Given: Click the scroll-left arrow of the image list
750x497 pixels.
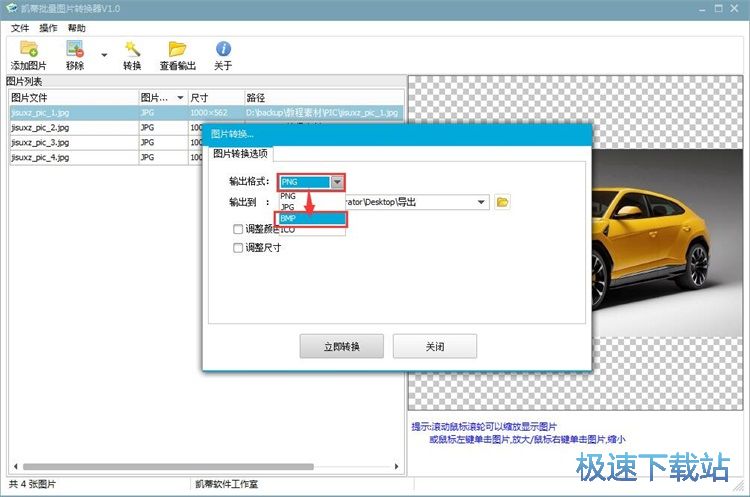Looking at the screenshot, I should (x=16, y=466).
